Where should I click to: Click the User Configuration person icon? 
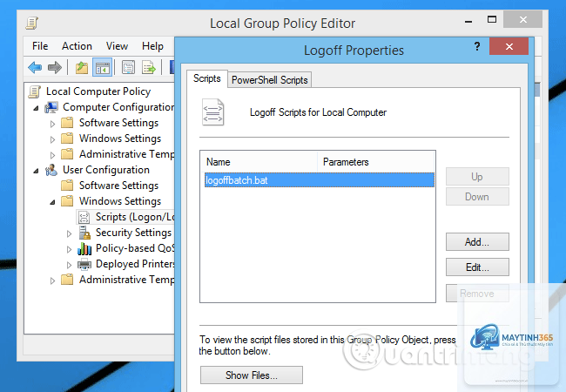click(x=51, y=170)
